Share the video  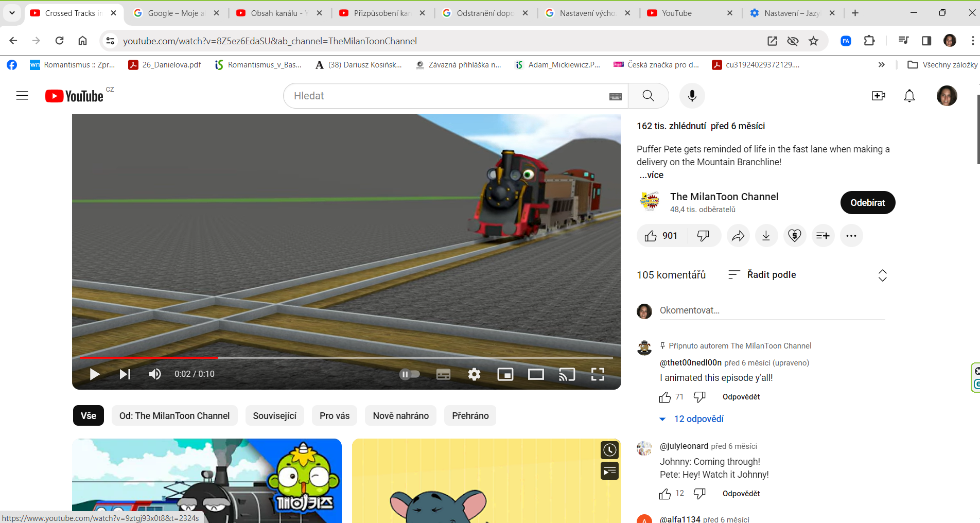coord(738,236)
